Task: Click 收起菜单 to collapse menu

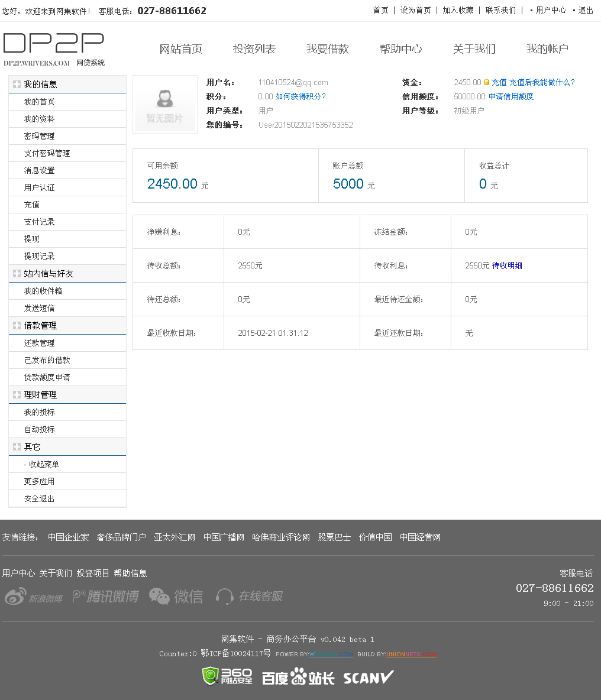Action: coord(41,465)
